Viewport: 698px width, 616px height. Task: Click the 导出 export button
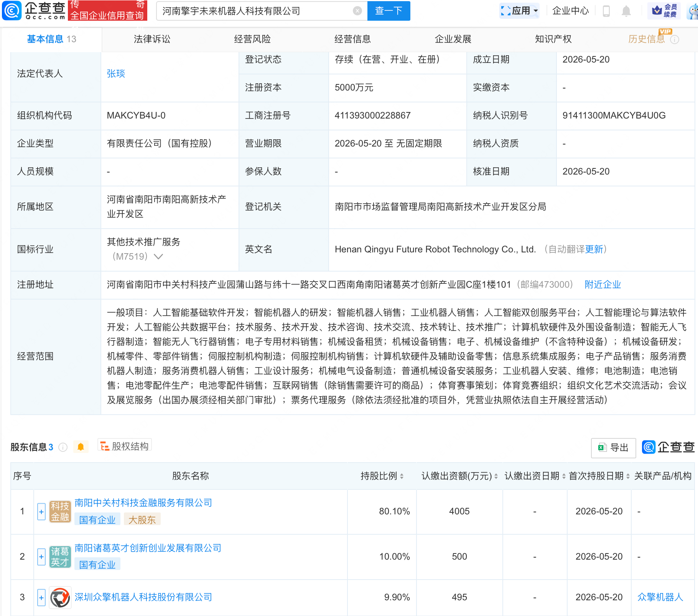(613, 448)
